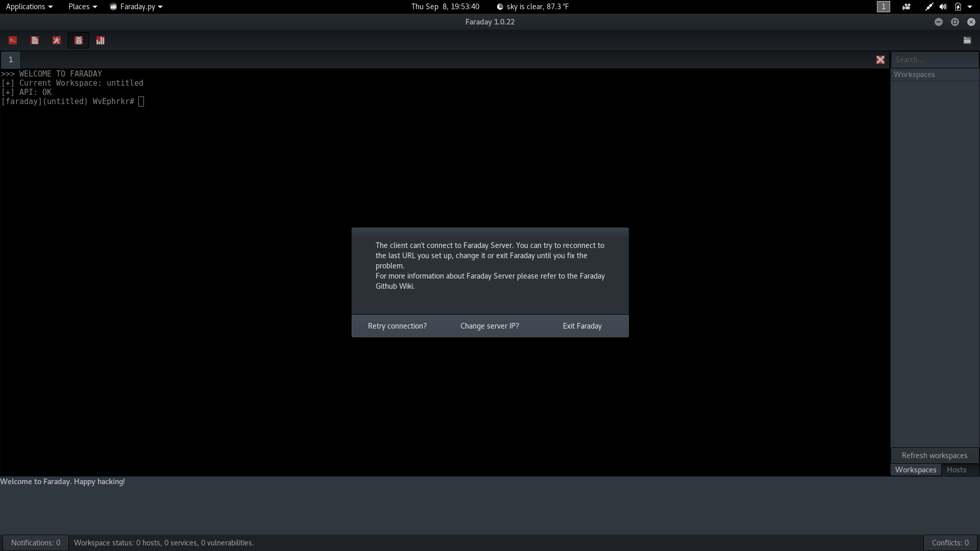
Task: Click the bar chart statistics icon
Action: pos(101,40)
